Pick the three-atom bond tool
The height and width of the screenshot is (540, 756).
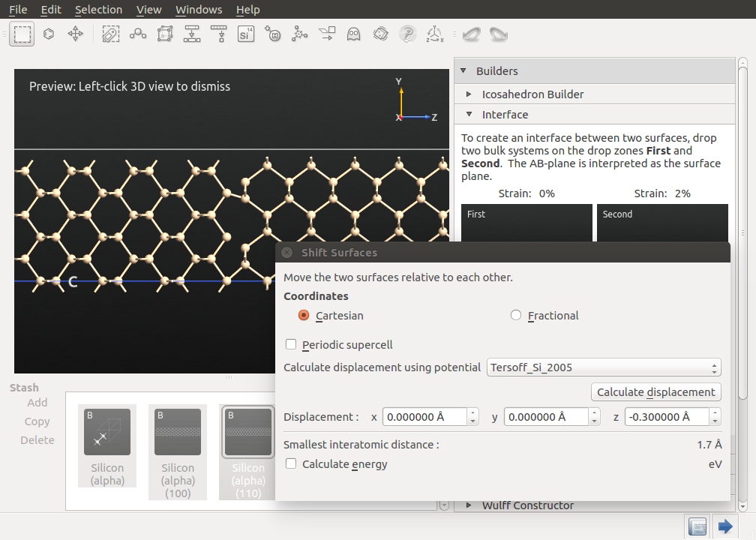pos(138,34)
